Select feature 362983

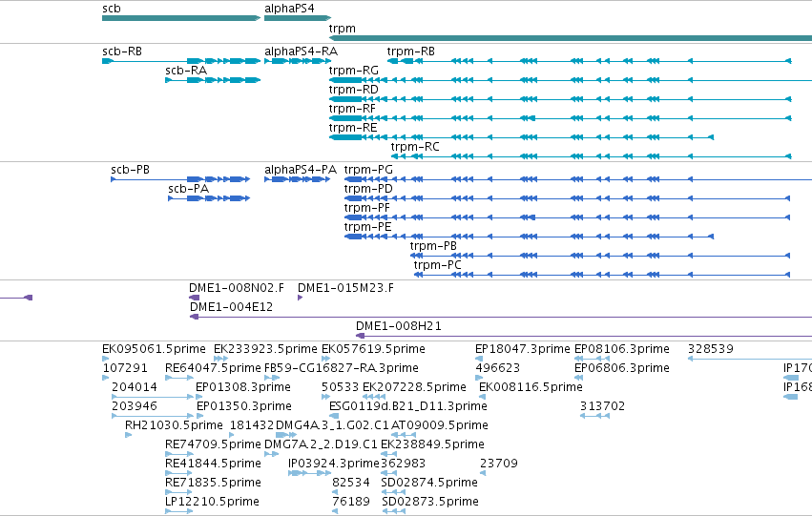click(389, 473)
